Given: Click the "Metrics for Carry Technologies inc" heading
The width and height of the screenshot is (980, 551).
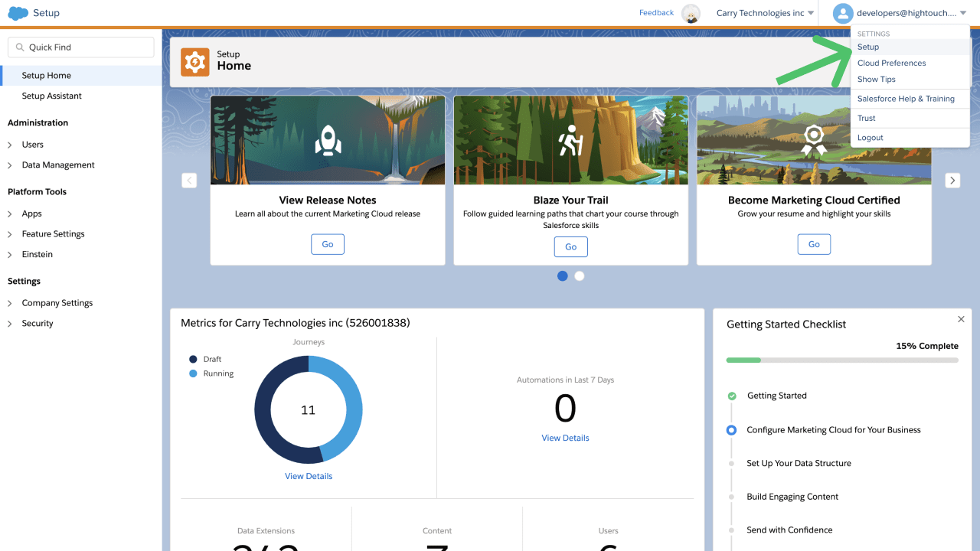Looking at the screenshot, I should click(x=296, y=323).
